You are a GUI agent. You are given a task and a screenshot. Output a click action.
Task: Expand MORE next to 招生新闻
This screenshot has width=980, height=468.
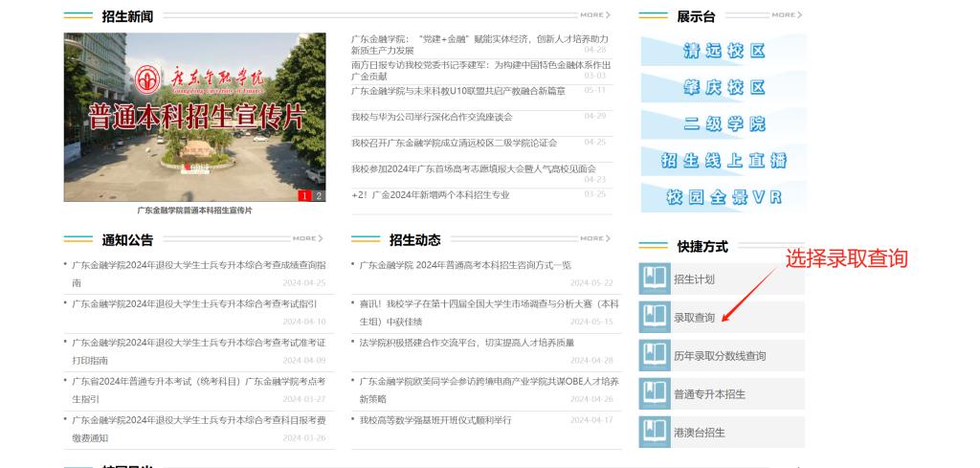tap(595, 14)
